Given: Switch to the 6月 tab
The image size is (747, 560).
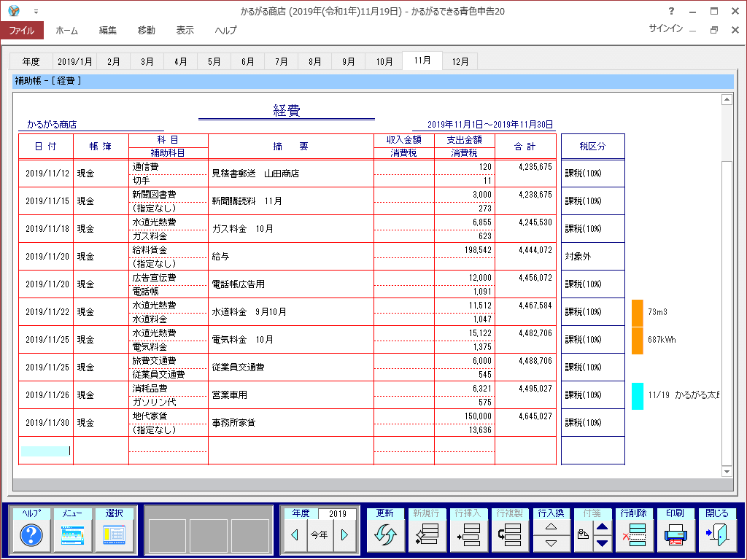Looking at the screenshot, I should [248, 61].
